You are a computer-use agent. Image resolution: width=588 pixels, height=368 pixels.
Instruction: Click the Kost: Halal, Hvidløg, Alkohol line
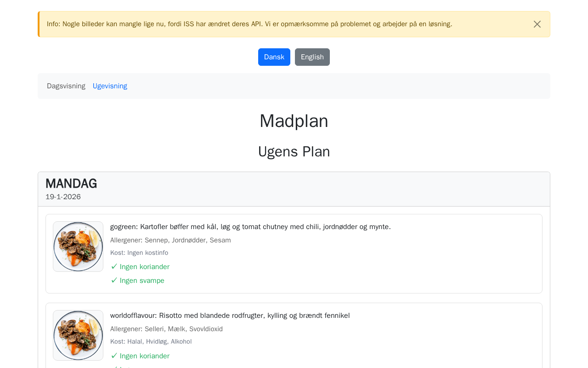click(x=151, y=341)
